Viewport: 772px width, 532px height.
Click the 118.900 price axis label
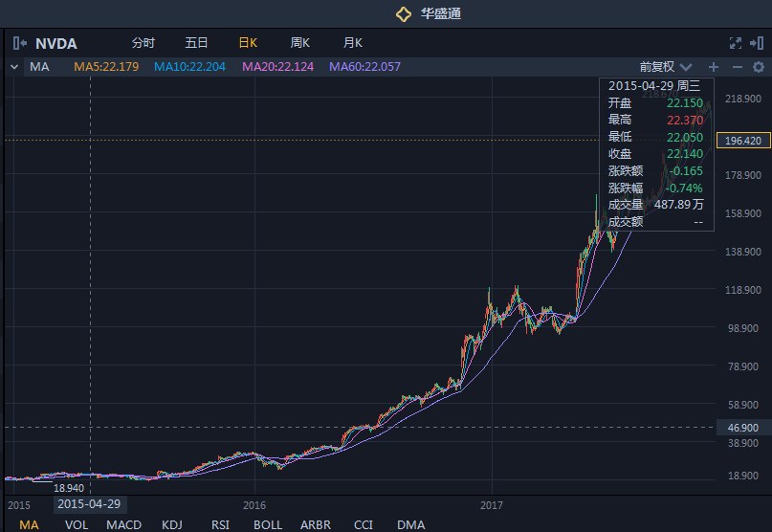tap(743, 290)
